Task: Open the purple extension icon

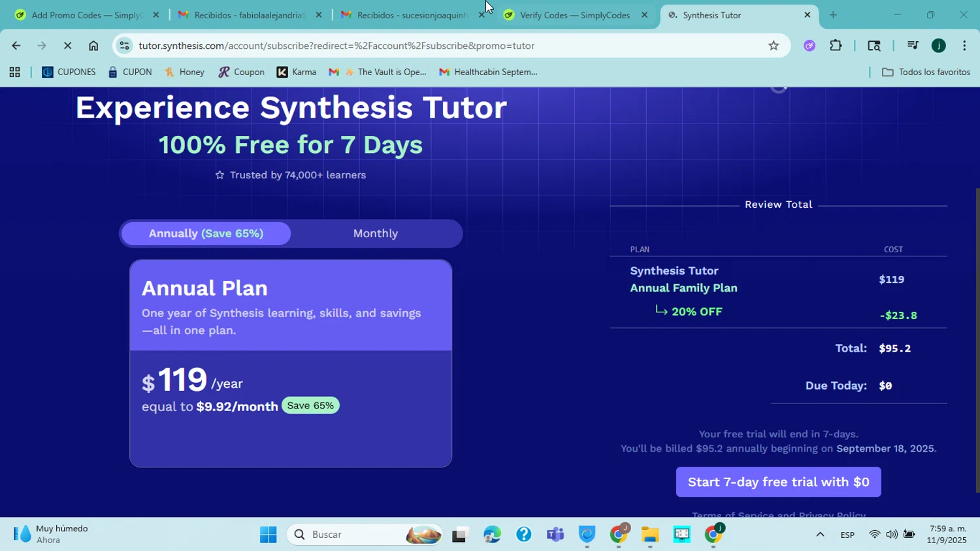Action: (809, 46)
